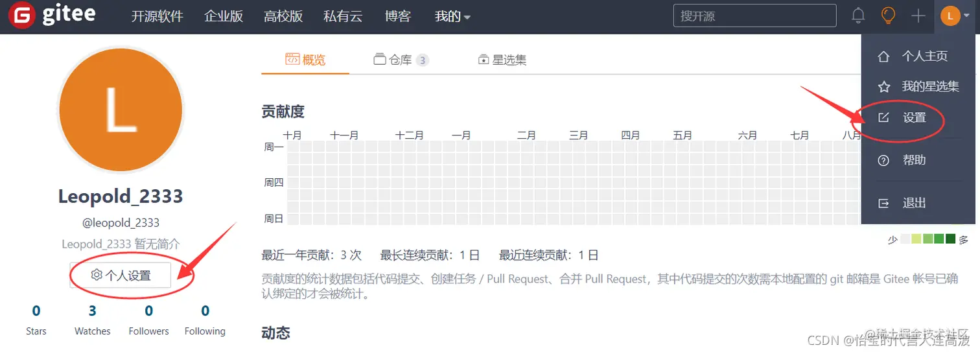Click the edit icon beside 设置
The image size is (980, 352).
pos(883,117)
